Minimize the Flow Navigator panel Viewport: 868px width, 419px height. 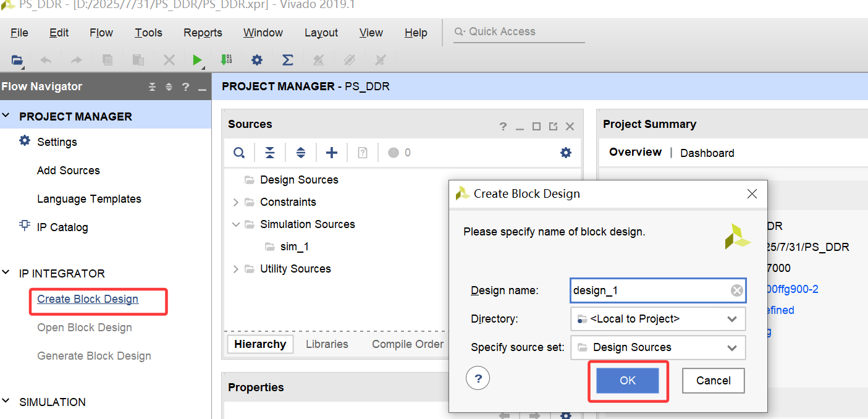(x=201, y=90)
